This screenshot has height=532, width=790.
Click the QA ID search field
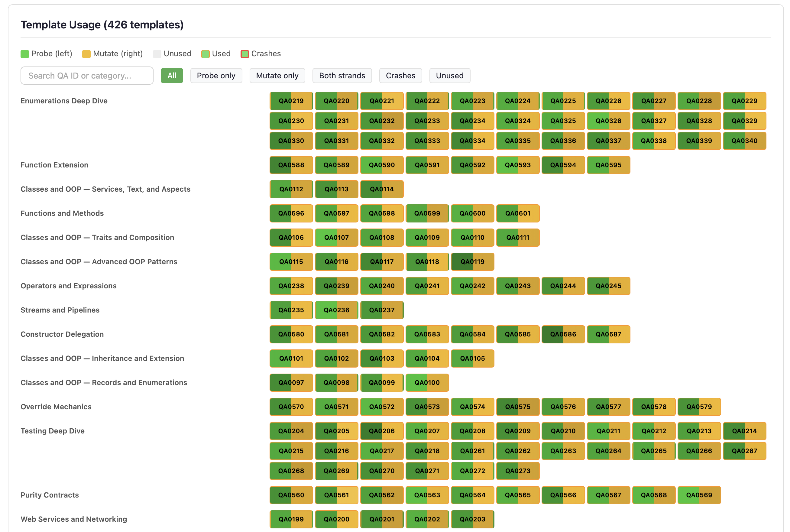coord(86,75)
